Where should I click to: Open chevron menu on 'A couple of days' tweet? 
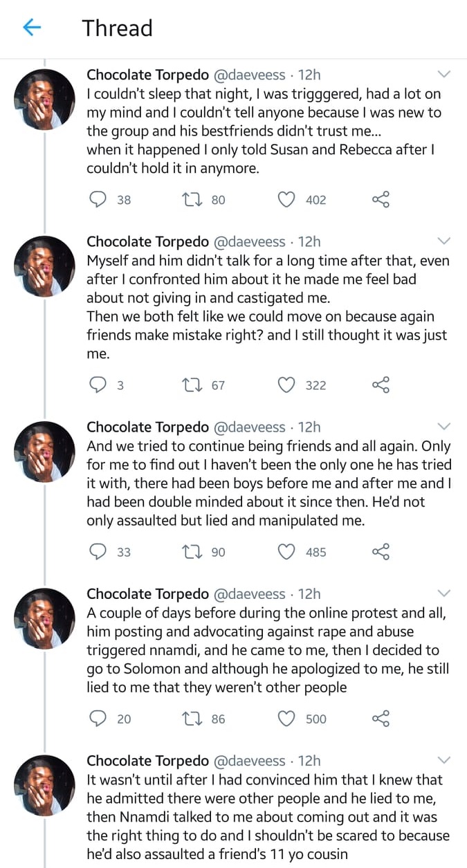coord(444,593)
